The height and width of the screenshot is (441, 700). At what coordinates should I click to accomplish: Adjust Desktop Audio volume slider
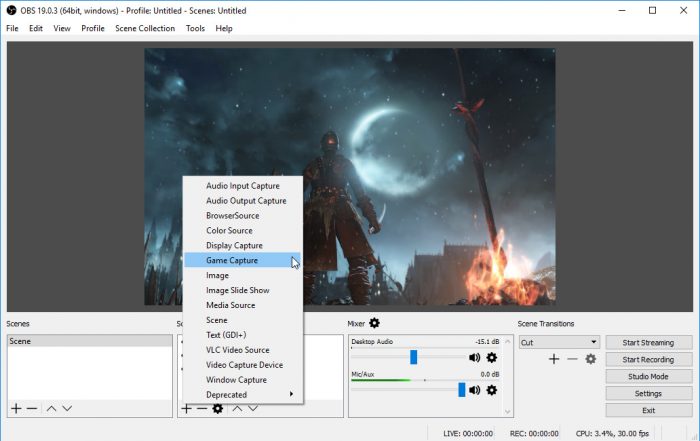413,357
